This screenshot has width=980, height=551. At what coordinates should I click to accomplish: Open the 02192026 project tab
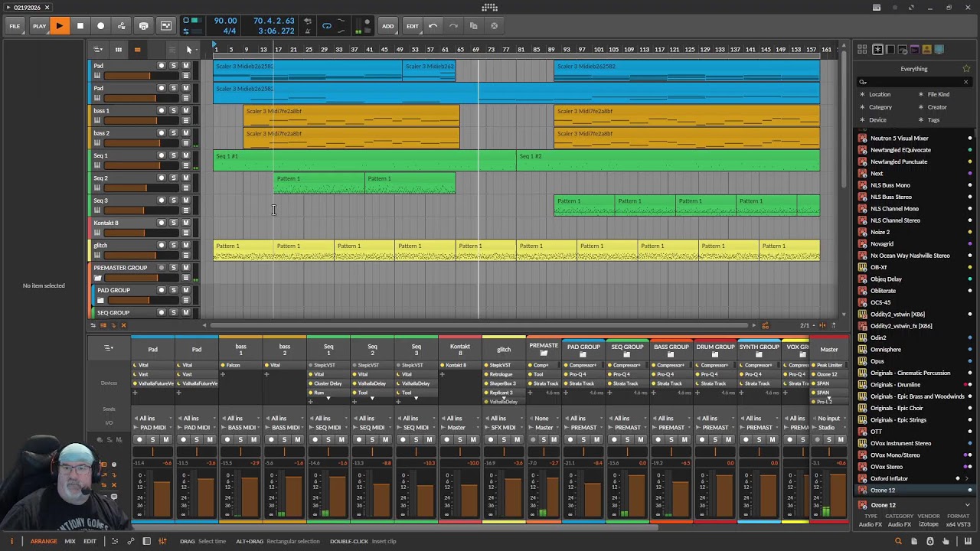pos(28,8)
